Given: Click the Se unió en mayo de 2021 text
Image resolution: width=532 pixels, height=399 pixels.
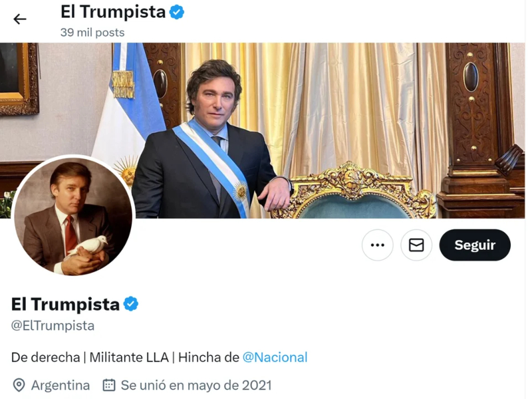Looking at the screenshot, I should coord(195,385).
